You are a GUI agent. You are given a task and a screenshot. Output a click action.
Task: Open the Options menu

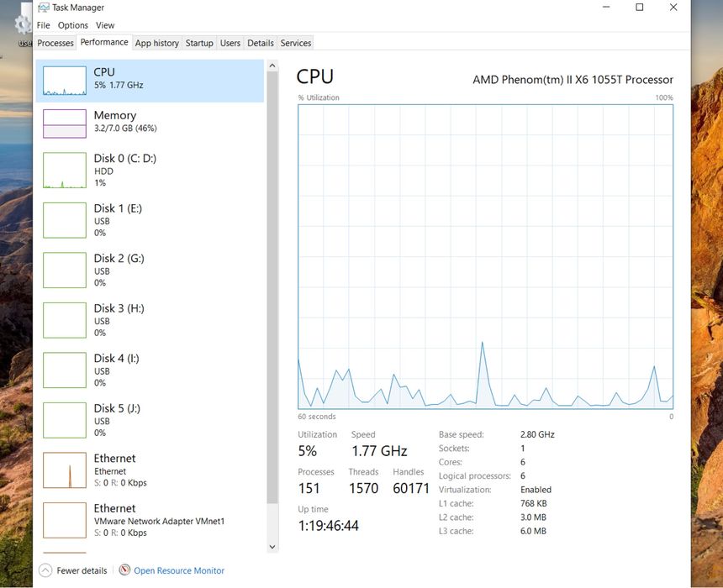pos(73,25)
